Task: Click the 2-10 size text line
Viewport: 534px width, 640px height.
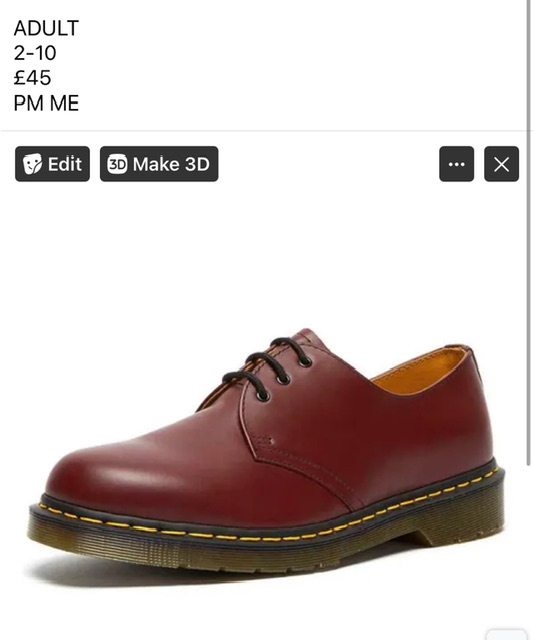Action: pos(35,53)
